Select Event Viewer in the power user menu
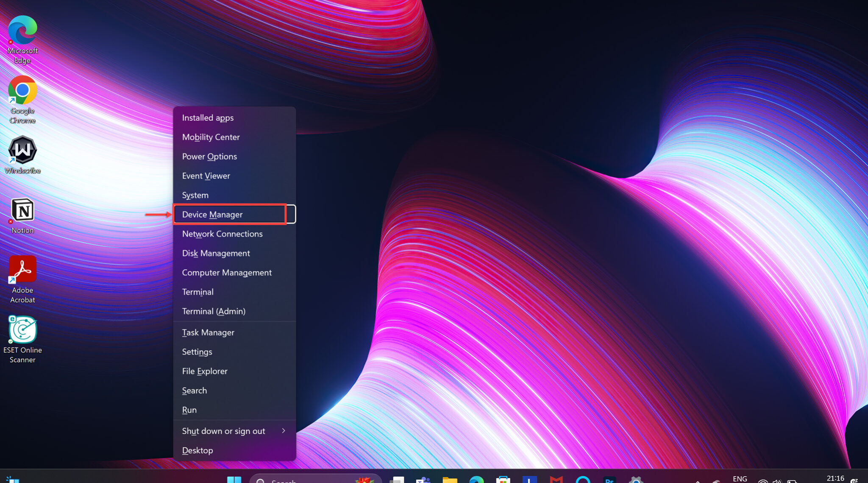This screenshot has width=868, height=483. coord(206,176)
